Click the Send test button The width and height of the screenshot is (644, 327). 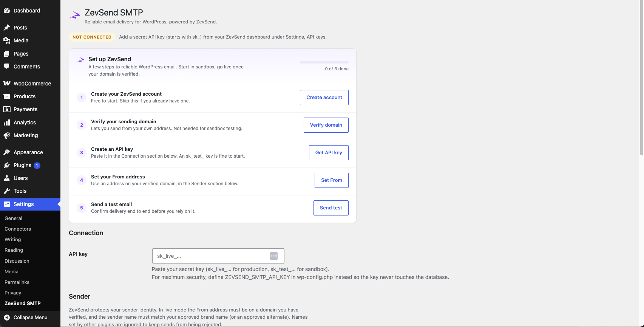[331, 208]
